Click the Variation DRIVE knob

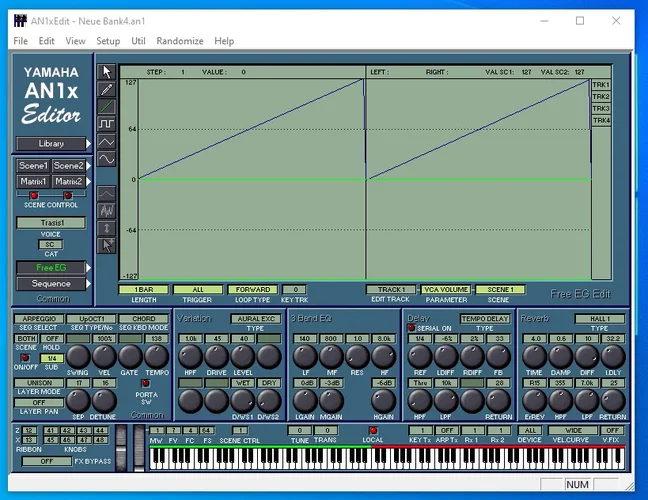tap(217, 357)
